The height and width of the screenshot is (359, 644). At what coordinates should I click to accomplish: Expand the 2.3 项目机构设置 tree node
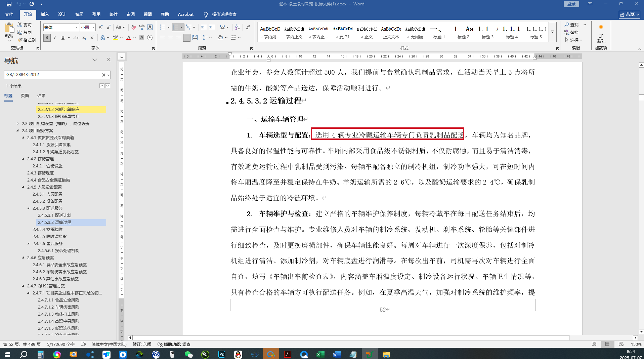(18, 123)
